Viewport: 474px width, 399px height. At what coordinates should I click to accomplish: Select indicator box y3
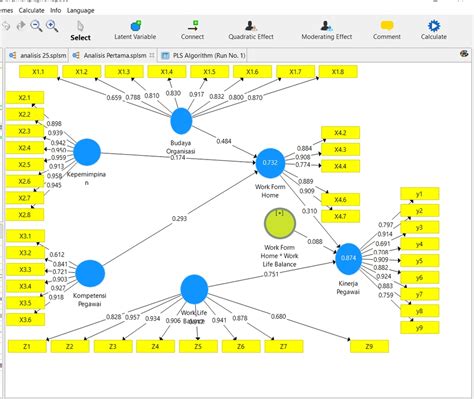pyautogui.click(x=420, y=227)
